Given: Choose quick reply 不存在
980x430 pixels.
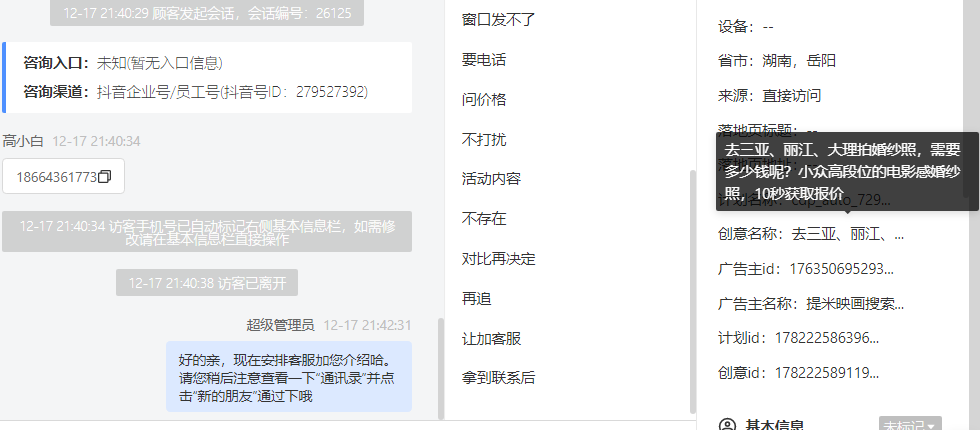Looking at the screenshot, I should tap(484, 219).
